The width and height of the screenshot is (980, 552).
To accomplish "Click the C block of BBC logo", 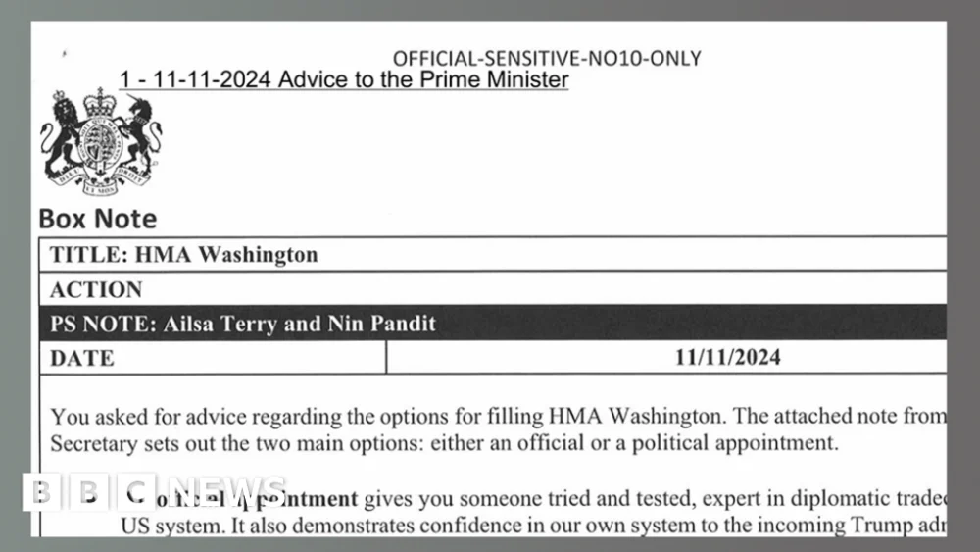I will 137,492.
